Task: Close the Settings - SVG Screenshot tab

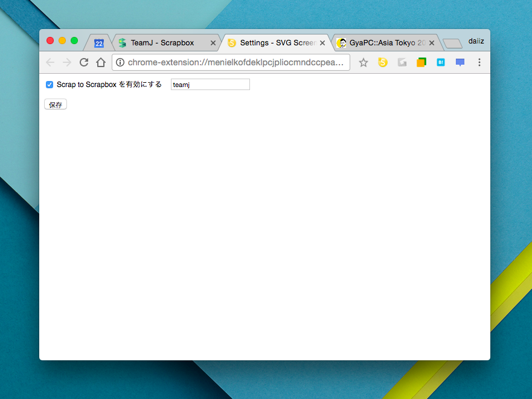Action: (322, 43)
